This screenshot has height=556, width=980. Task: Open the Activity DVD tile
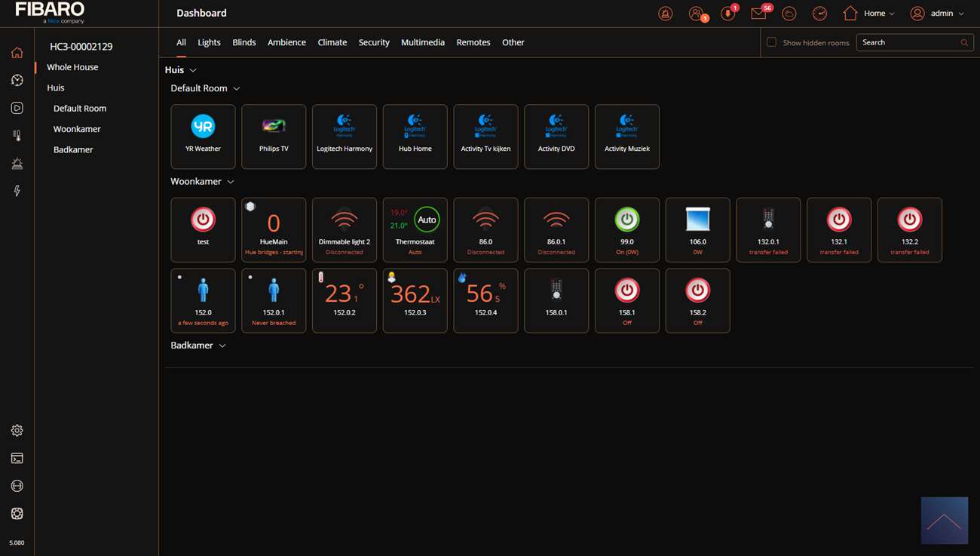point(556,137)
